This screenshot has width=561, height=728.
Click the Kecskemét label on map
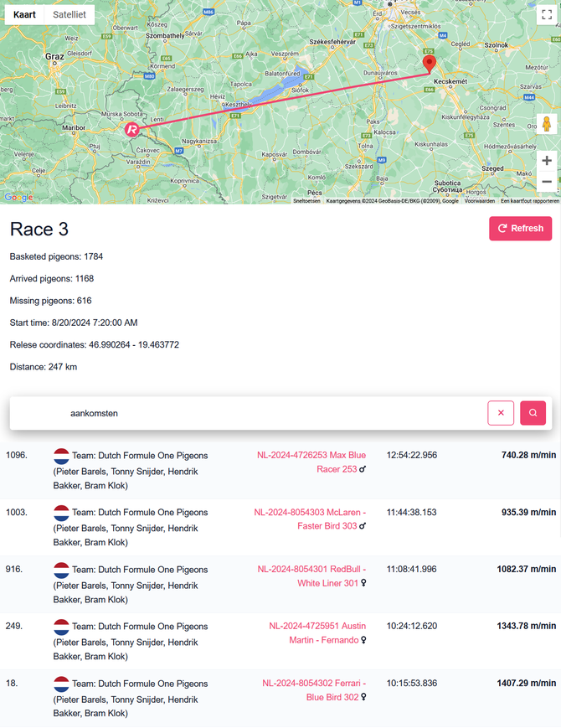tap(450, 81)
